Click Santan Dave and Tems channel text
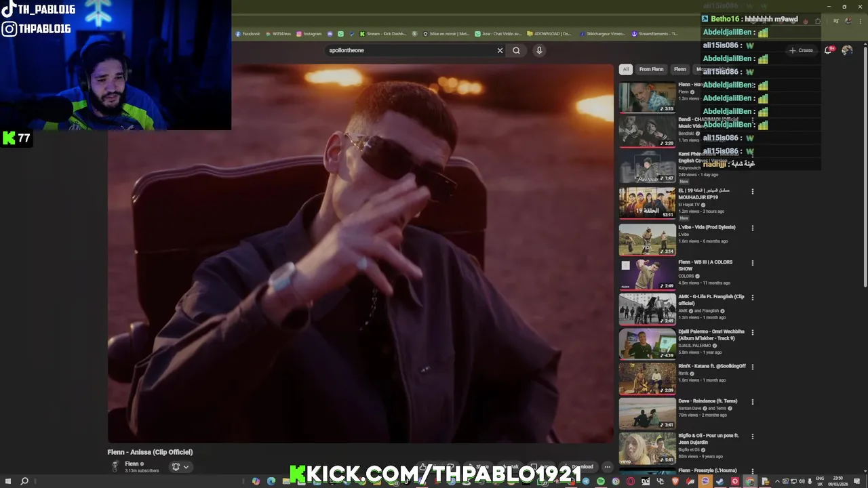Image resolution: width=868 pixels, height=488 pixels. [x=701, y=408]
